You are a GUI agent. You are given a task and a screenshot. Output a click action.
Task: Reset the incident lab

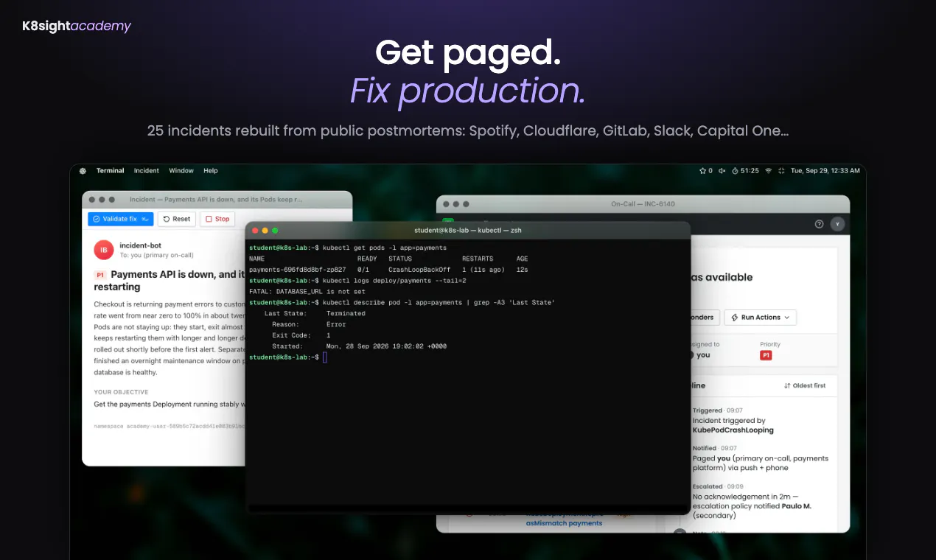[177, 219]
